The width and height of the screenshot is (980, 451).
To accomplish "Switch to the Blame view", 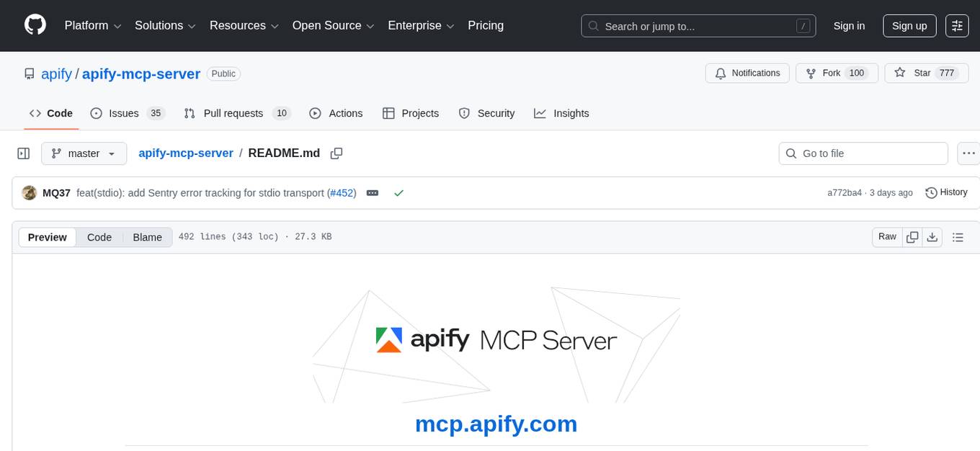I will click(147, 236).
